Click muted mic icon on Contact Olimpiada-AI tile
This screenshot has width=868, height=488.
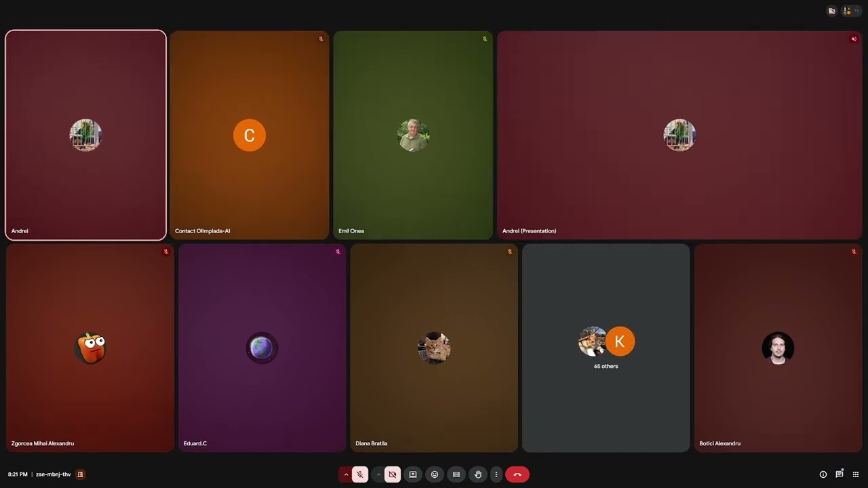click(321, 39)
